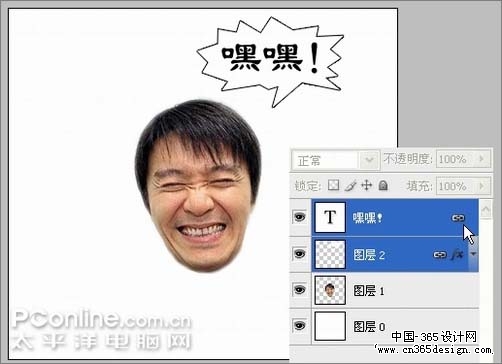Click the laughing face on canvas
The image size is (502, 364).
coord(198,186)
